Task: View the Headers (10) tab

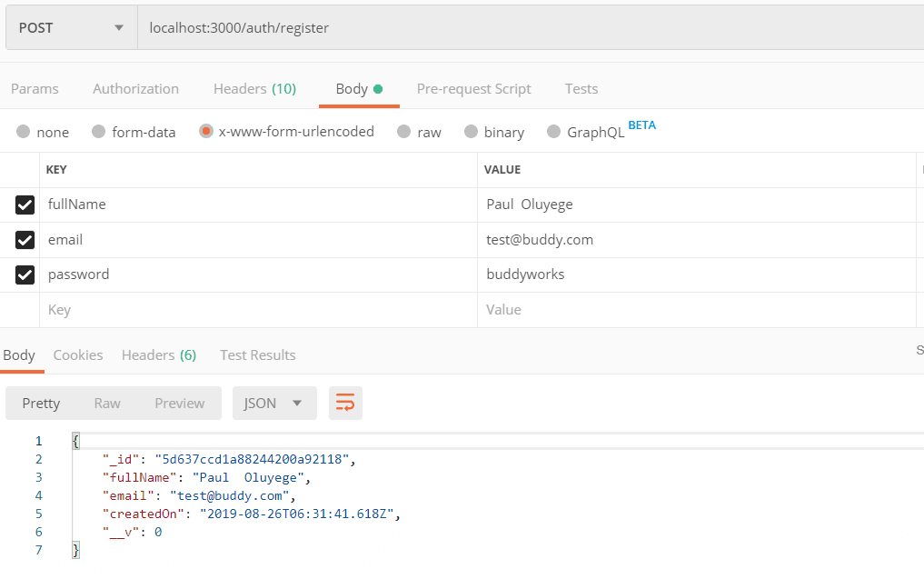Action: coord(254,88)
